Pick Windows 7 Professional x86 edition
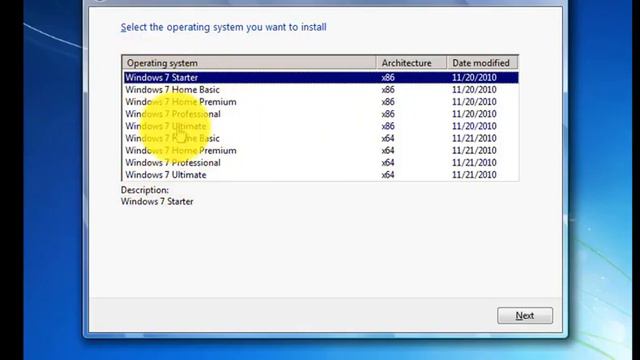640x360 pixels. (321, 114)
